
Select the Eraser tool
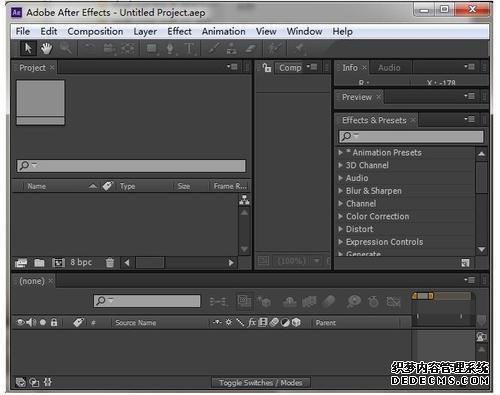coord(250,49)
